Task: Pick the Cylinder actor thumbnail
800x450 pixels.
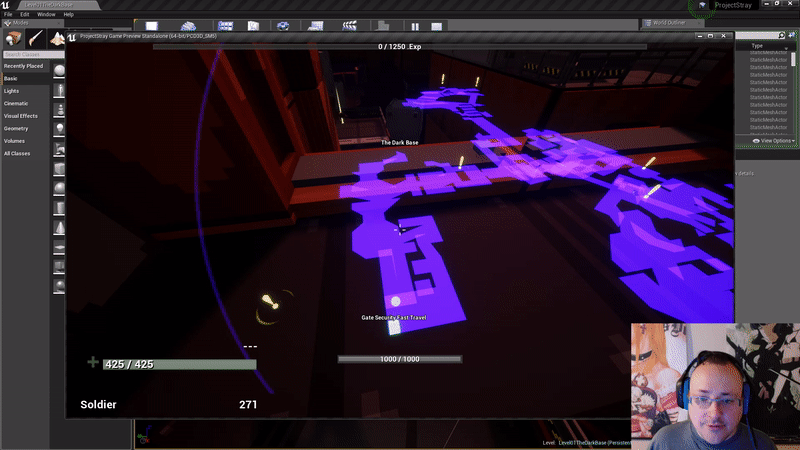Action: point(60,209)
